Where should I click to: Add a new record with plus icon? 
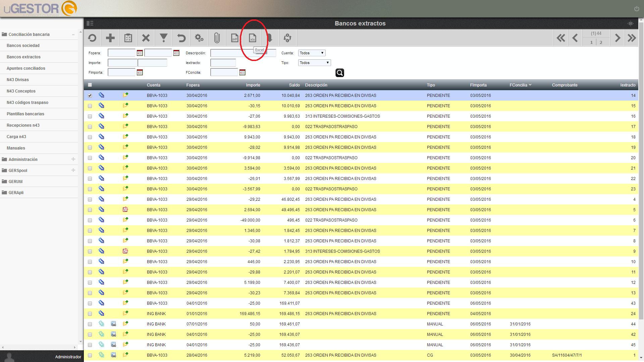pos(110,38)
